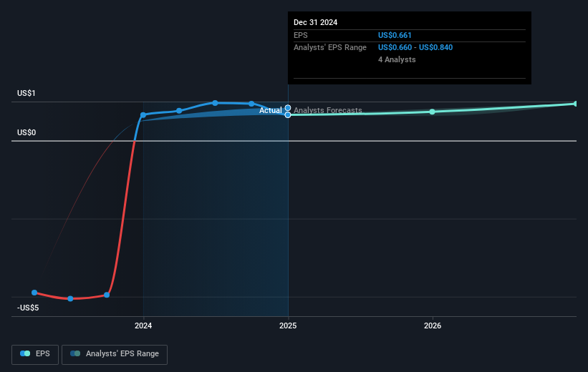Click the 2024 x-axis label

pyautogui.click(x=143, y=326)
